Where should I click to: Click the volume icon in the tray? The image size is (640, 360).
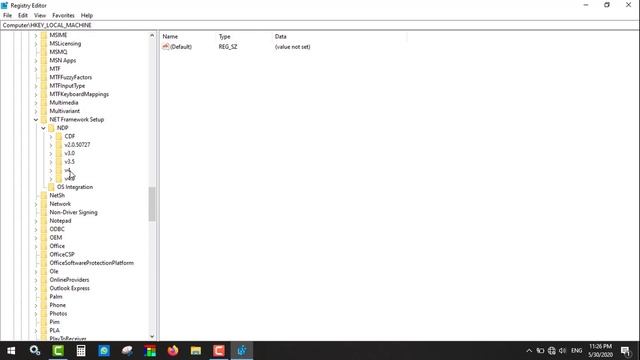click(x=562, y=351)
